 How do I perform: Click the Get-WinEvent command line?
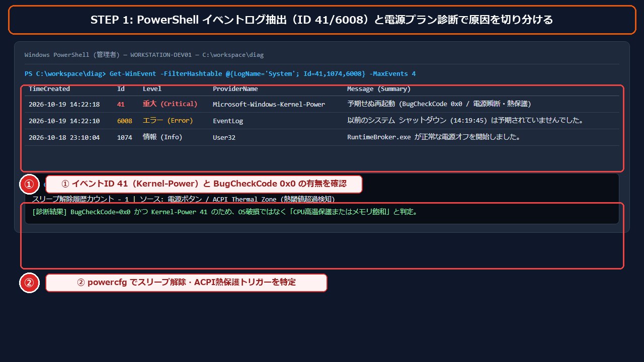[220, 74]
